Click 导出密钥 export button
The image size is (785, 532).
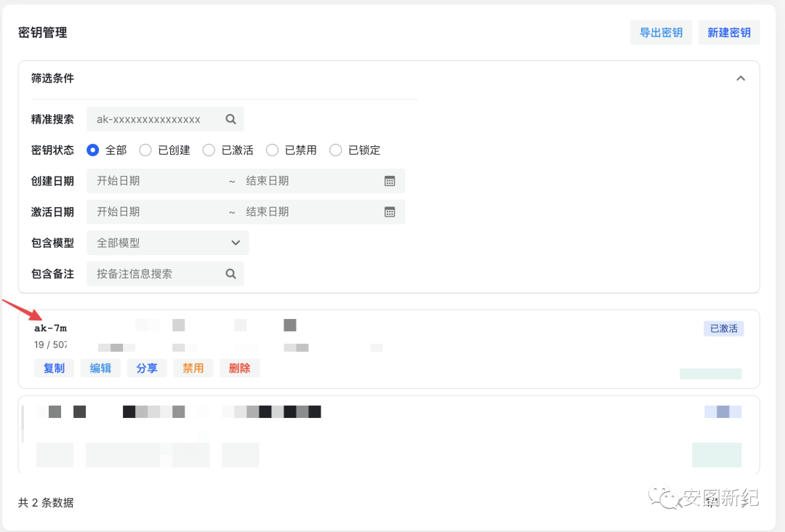click(661, 33)
